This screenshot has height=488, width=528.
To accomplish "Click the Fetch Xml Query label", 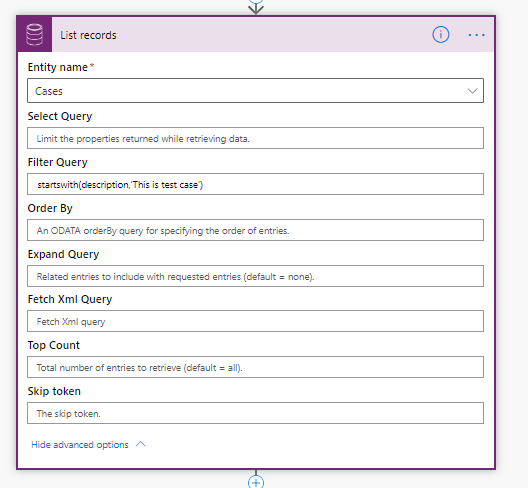I will point(70,299).
